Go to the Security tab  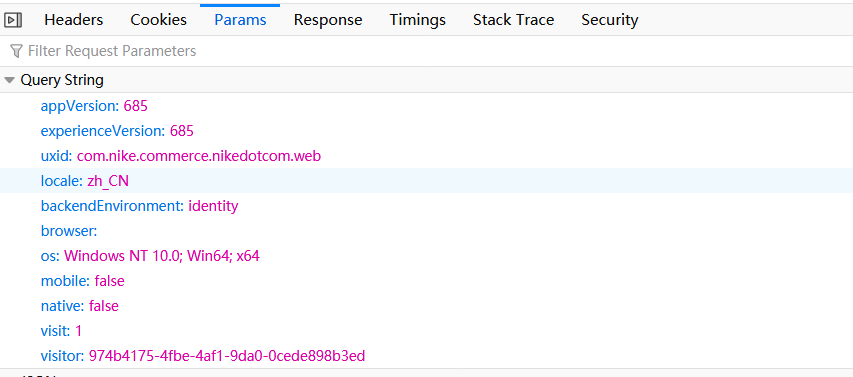pyautogui.click(x=609, y=20)
